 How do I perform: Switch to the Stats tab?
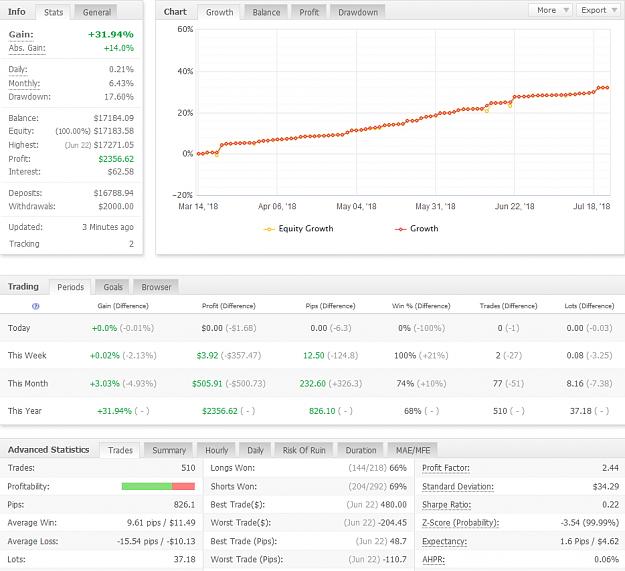(x=53, y=12)
